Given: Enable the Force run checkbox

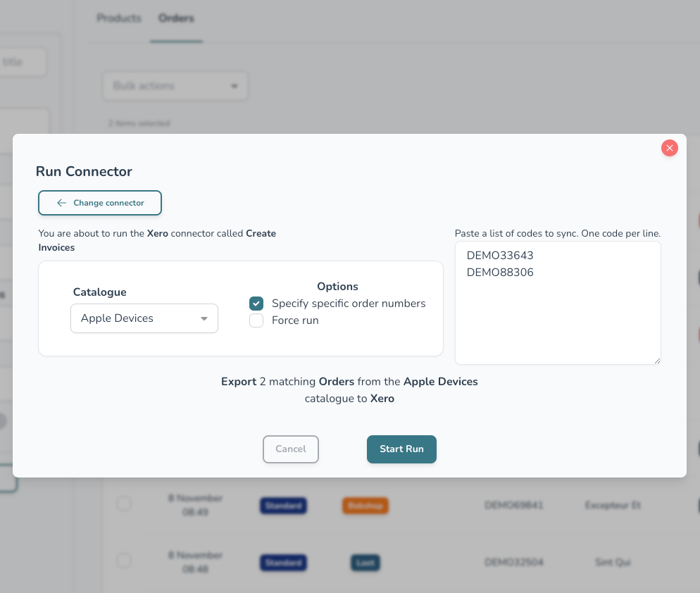Looking at the screenshot, I should [256, 320].
